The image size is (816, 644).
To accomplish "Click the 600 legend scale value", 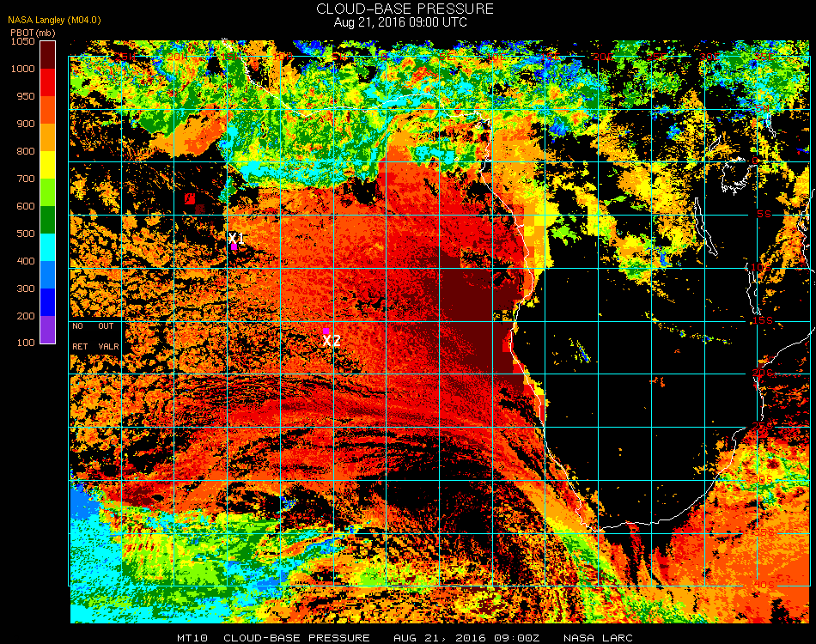I will click(26, 207).
